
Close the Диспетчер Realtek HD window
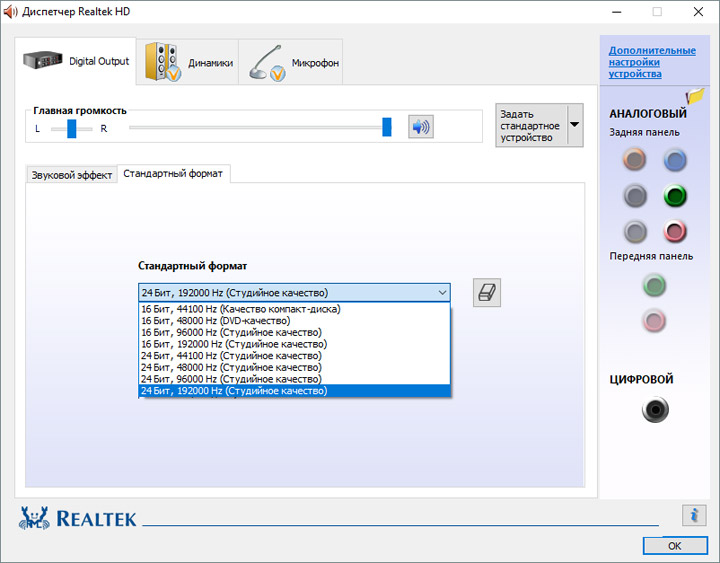698,12
